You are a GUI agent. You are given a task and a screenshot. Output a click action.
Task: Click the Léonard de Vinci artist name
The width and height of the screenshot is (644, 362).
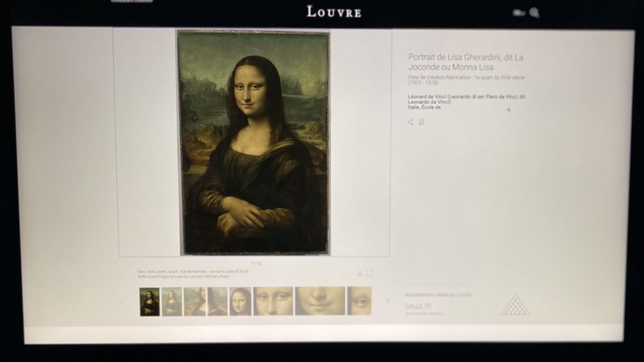point(467,99)
